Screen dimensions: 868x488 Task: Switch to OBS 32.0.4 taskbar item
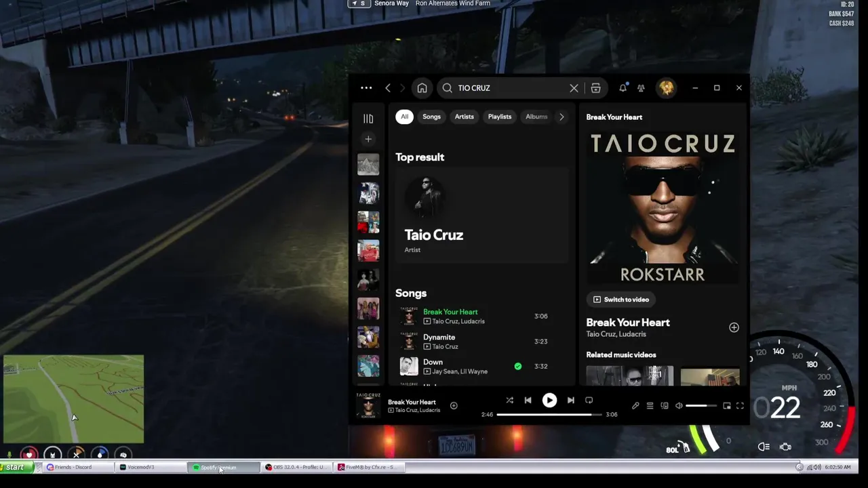(x=295, y=467)
